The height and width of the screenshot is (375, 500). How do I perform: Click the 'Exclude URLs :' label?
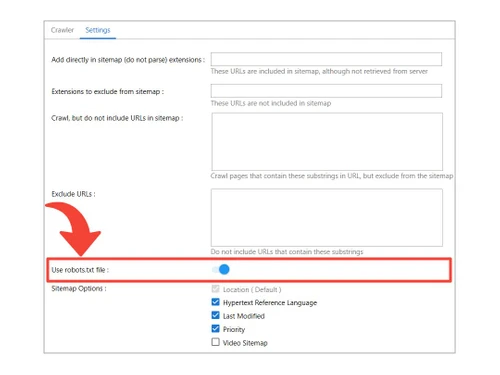tap(73, 194)
